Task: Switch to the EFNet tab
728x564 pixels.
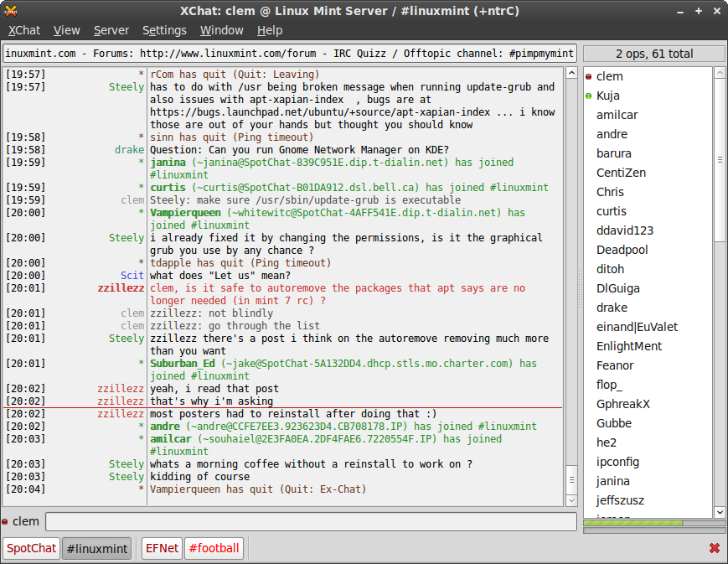Action: 162,548
